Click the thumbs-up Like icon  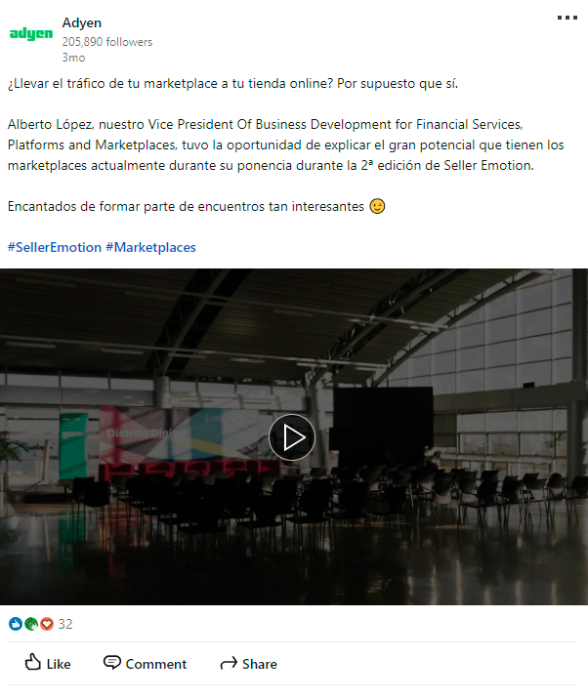[x=32, y=662]
